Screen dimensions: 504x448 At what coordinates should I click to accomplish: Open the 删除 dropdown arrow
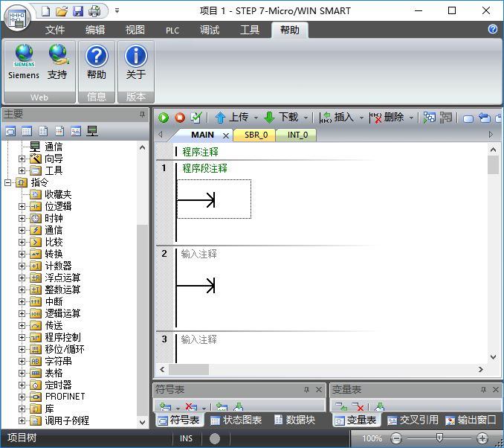click(411, 118)
